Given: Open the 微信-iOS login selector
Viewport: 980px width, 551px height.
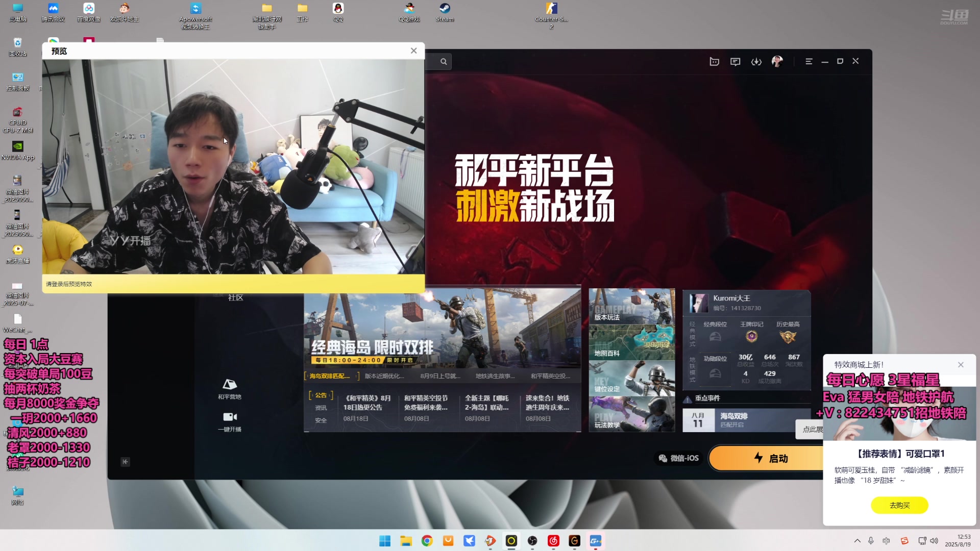Looking at the screenshot, I should [x=678, y=458].
